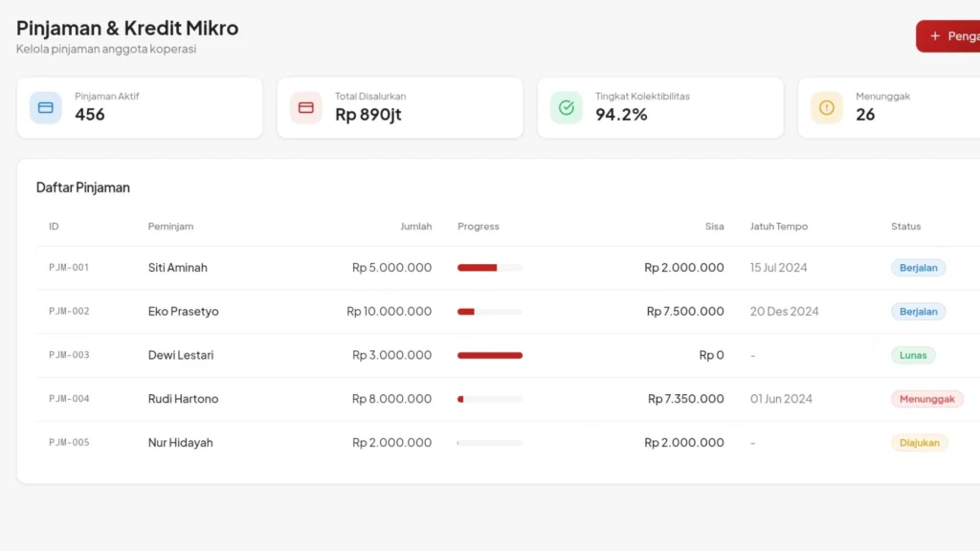The height and width of the screenshot is (551, 980).
Task: Open the Berjalan status badge for Siti Aminah
Action: 918,268
